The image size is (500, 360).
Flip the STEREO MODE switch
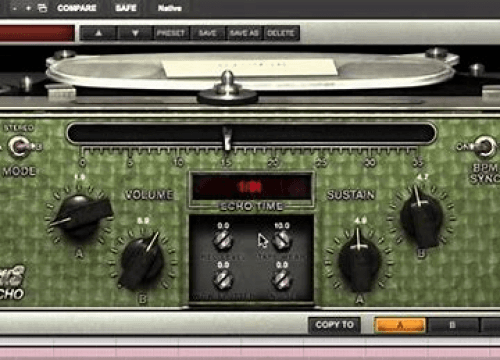point(19,146)
